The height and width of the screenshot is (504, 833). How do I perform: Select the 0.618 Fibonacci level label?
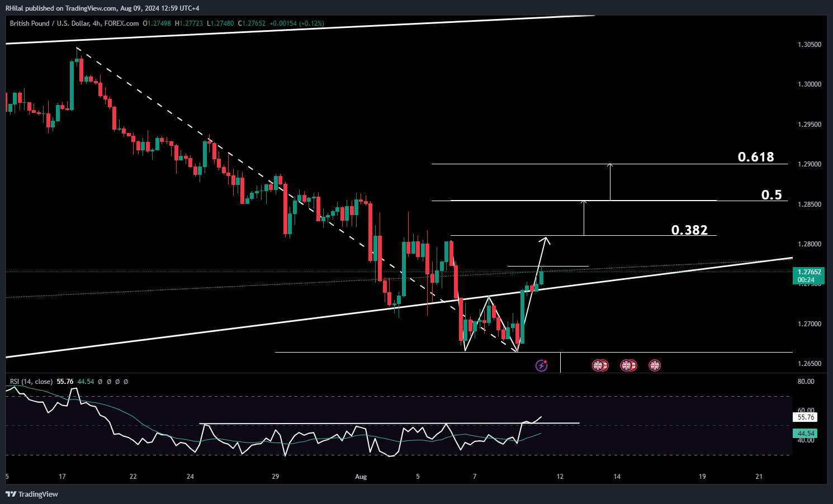click(x=756, y=157)
